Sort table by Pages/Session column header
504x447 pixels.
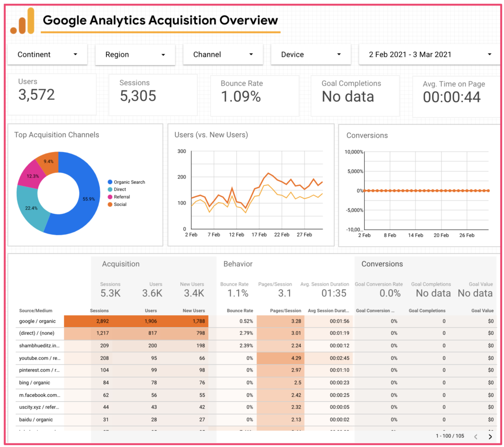[x=286, y=310]
